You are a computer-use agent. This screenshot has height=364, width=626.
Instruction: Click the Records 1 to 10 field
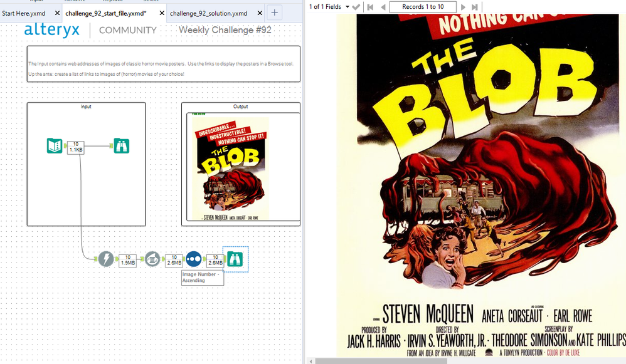click(x=423, y=7)
